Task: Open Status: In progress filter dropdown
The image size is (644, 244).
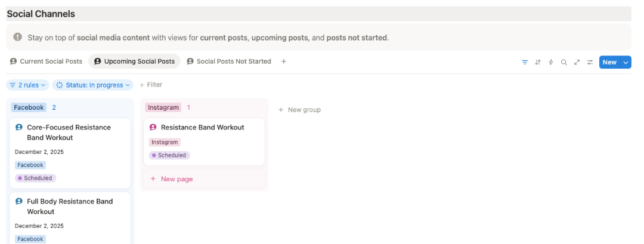Action: [x=92, y=85]
